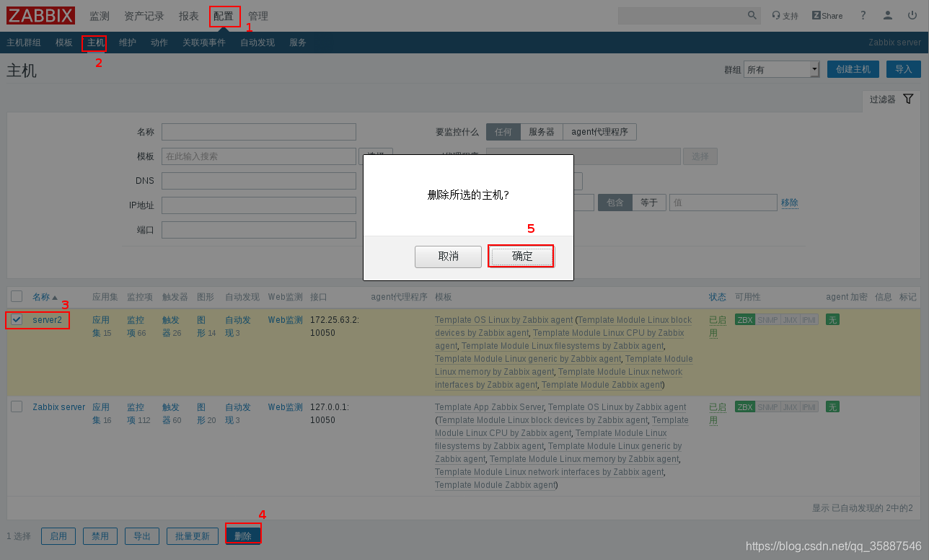Click server2 已启用 status link
Viewport: 929px width, 560px height.
click(x=717, y=326)
